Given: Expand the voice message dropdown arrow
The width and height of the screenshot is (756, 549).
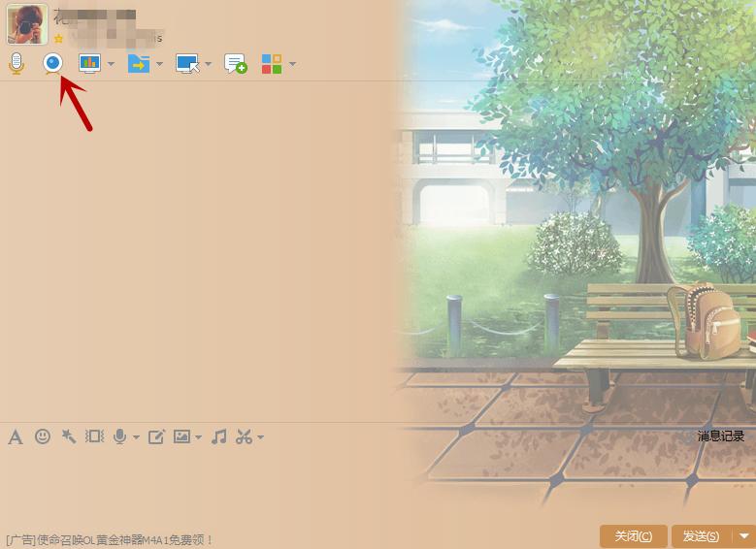Looking at the screenshot, I should tap(136, 437).
